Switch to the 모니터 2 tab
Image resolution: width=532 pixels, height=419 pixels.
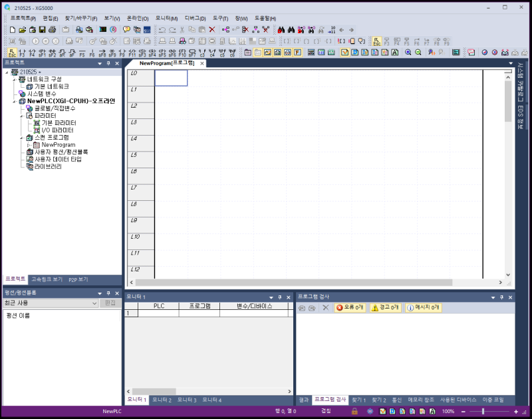click(162, 400)
